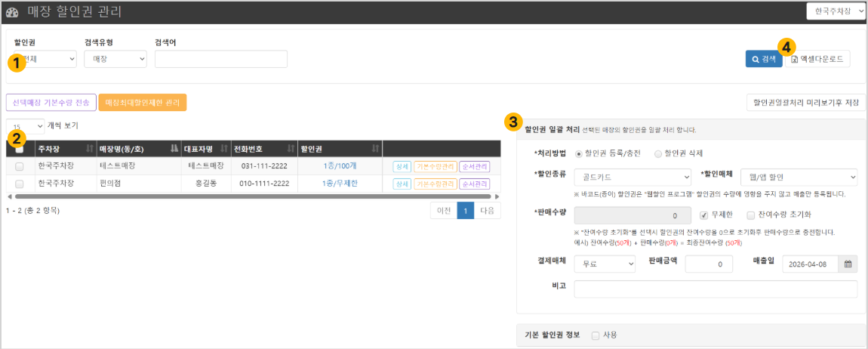Select page 1 in pagination
The image size is (868, 349).
point(466,211)
